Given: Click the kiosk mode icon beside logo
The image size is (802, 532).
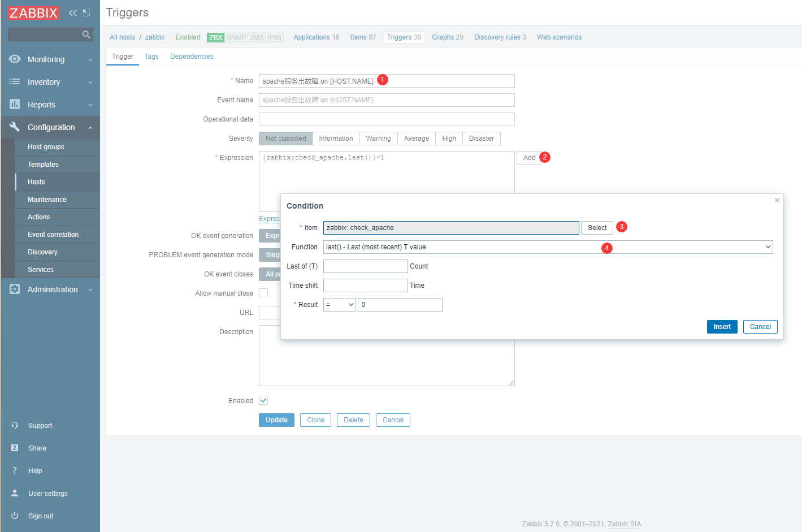Looking at the screenshot, I should (x=86, y=13).
